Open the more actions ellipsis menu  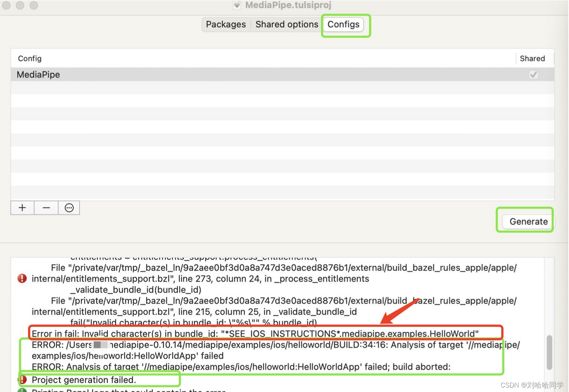click(69, 208)
